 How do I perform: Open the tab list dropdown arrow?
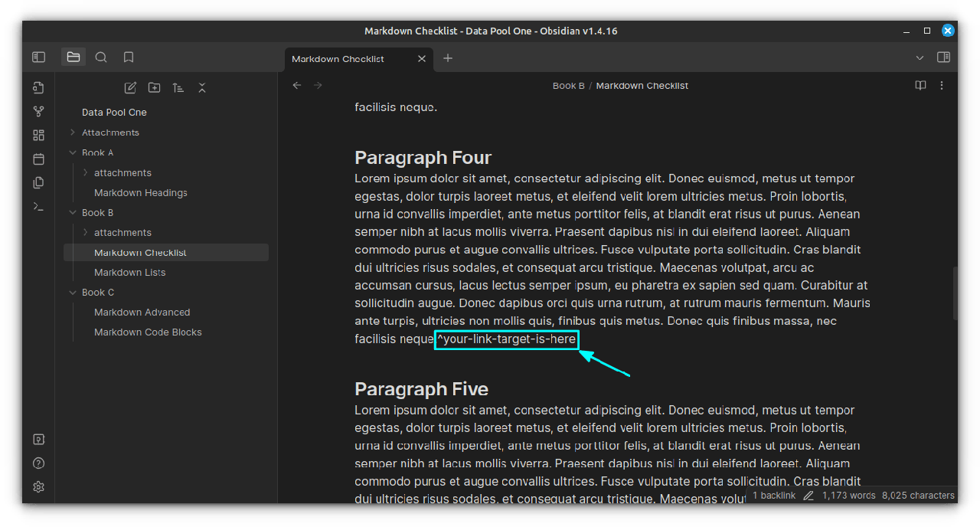point(920,57)
